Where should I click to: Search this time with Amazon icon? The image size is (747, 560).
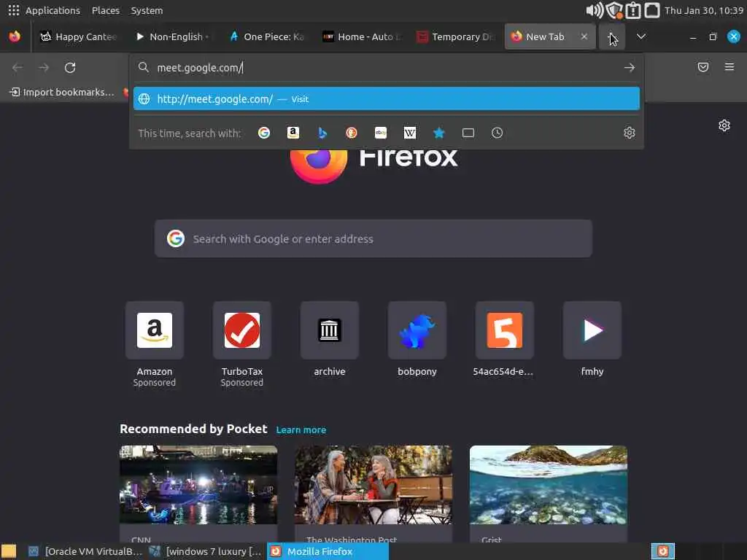293,133
